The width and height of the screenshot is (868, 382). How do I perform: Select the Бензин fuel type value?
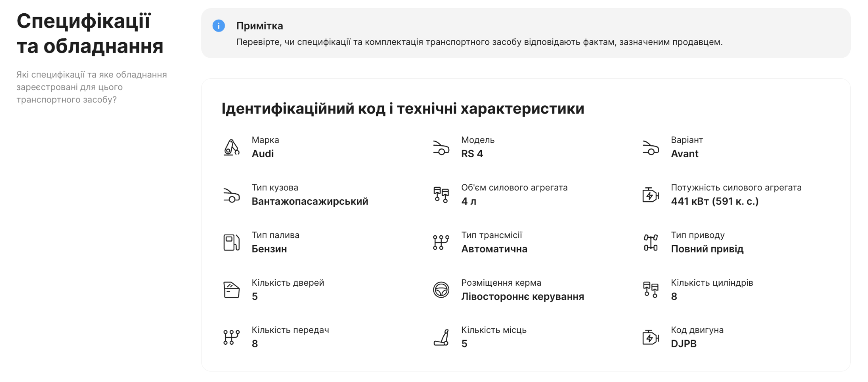click(x=269, y=249)
